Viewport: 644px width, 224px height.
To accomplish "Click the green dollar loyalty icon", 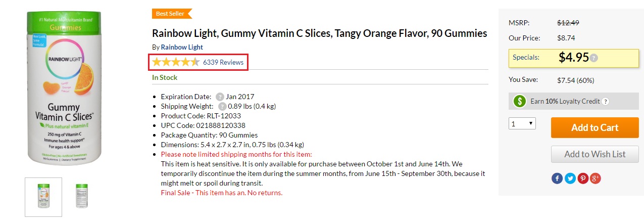I will (520, 101).
